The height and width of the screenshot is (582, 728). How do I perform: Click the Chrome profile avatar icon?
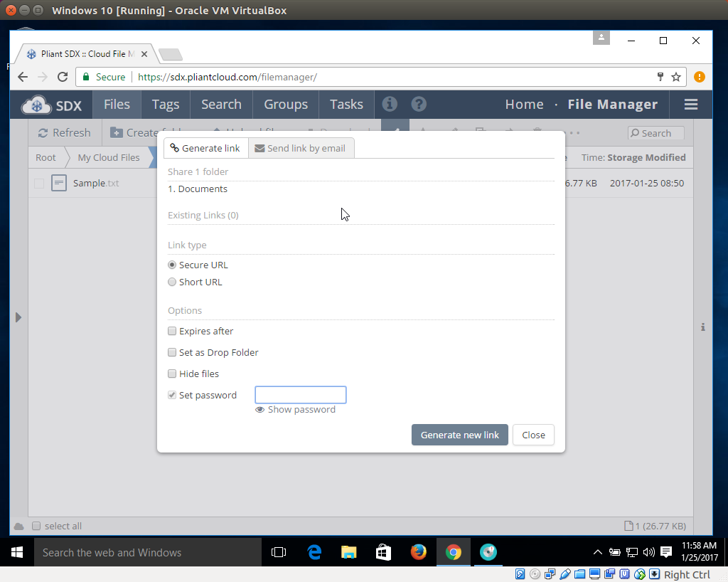pyautogui.click(x=601, y=38)
